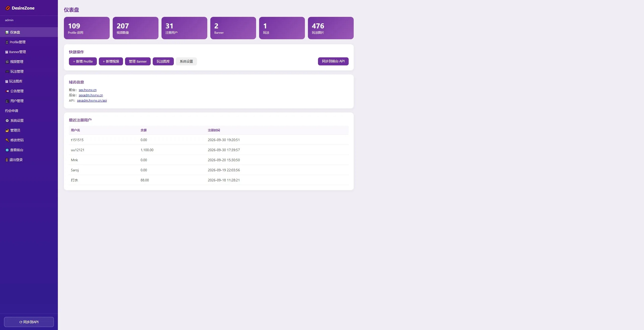
Task: Select the 用户管理 menu label
Action: pyautogui.click(x=17, y=101)
